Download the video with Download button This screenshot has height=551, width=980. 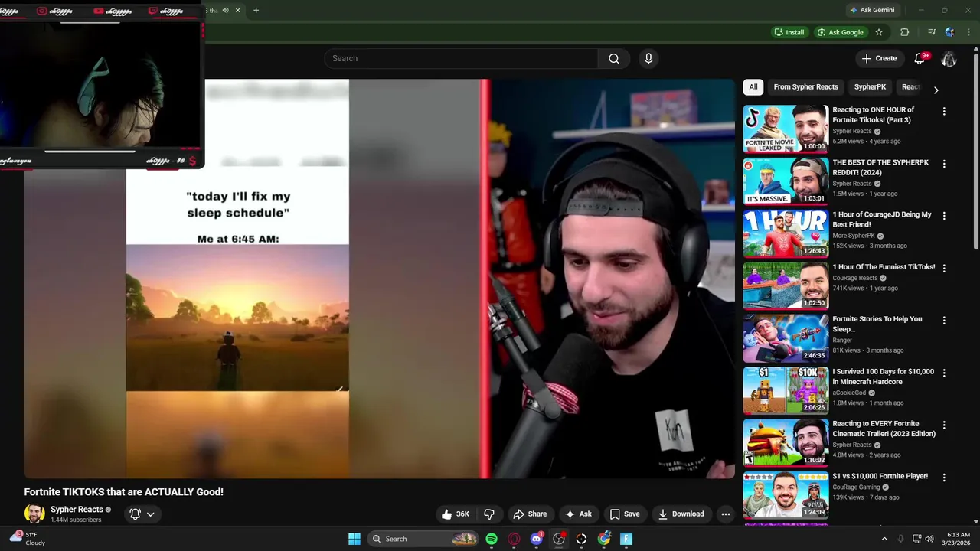click(681, 514)
